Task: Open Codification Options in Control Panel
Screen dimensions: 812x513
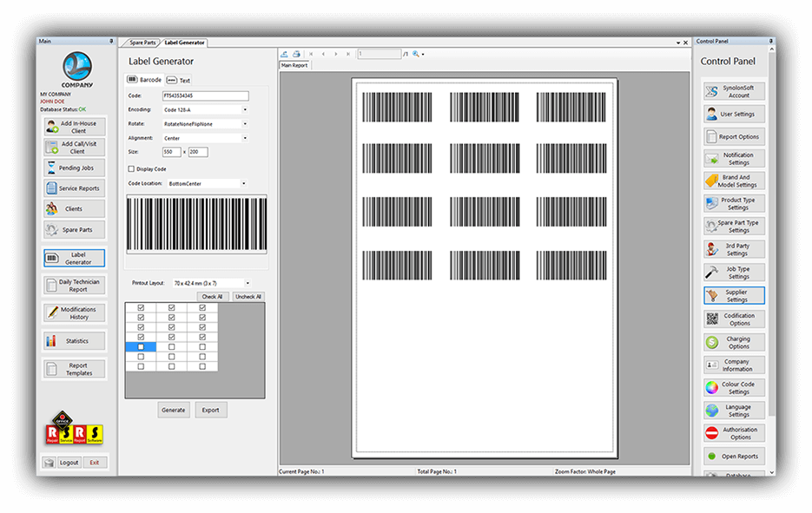Action: 734,319
